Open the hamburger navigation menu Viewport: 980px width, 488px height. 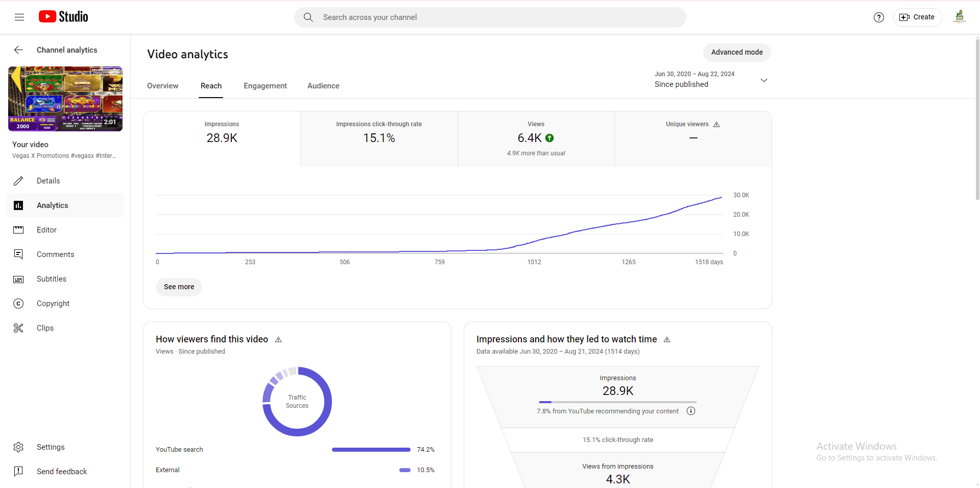coord(19,17)
